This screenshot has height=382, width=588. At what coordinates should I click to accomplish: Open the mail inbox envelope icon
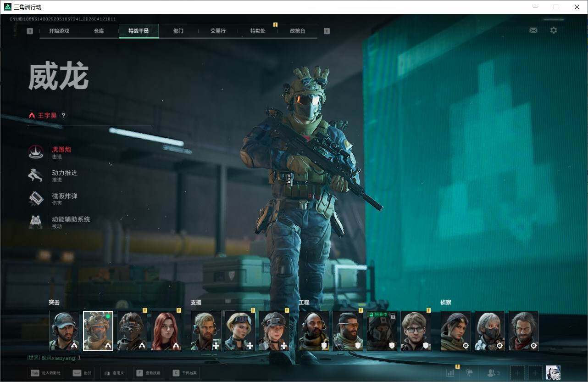coord(533,30)
